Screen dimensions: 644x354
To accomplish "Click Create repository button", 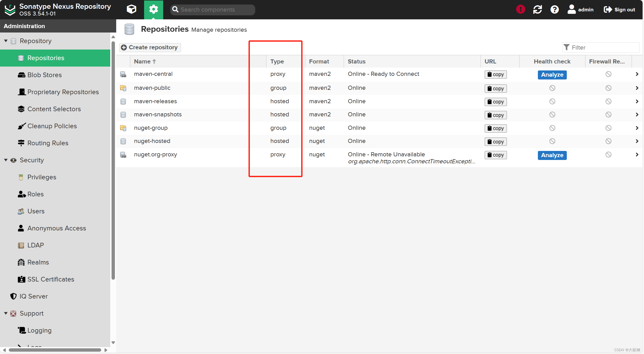I will pyautogui.click(x=150, y=47).
